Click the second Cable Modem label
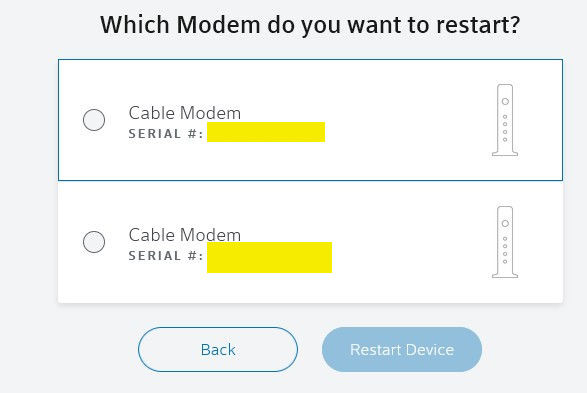 (185, 235)
